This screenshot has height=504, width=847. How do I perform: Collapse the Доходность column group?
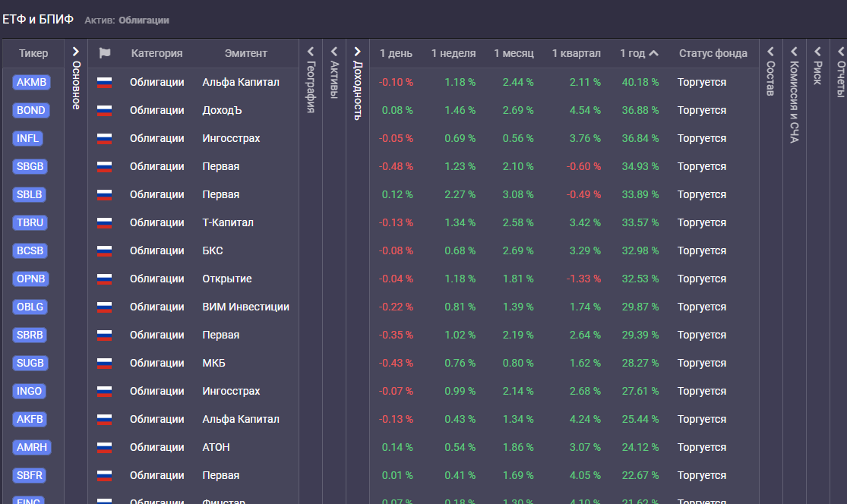357,52
